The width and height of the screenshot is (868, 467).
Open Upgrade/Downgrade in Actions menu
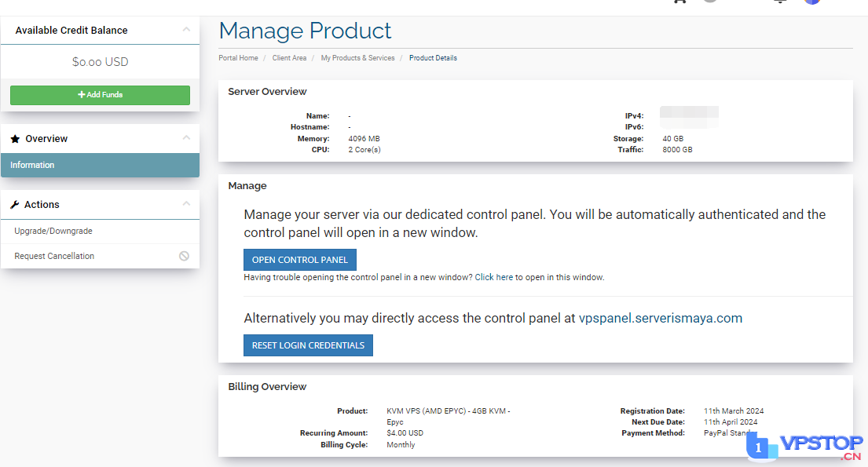coord(53,232)
